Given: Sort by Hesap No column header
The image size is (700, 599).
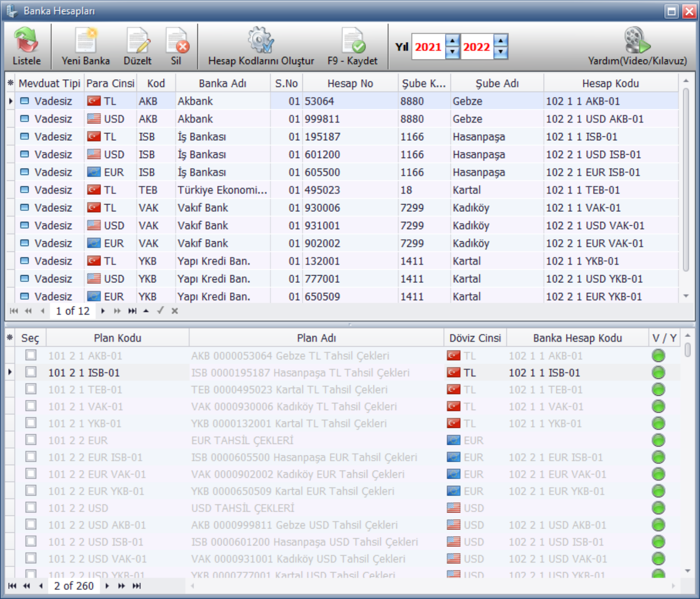Looking at the screenshot, I should tap(350, 83).
